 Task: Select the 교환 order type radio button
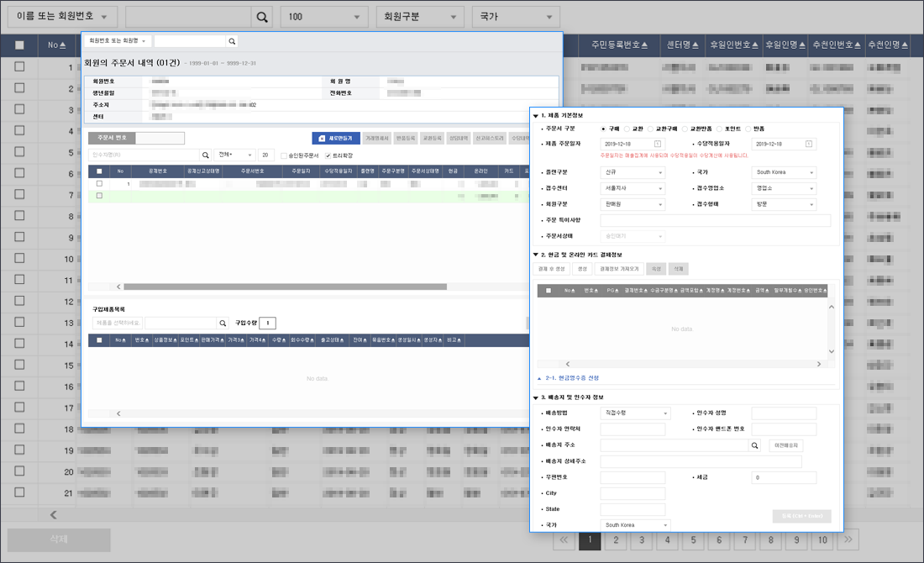626,129
